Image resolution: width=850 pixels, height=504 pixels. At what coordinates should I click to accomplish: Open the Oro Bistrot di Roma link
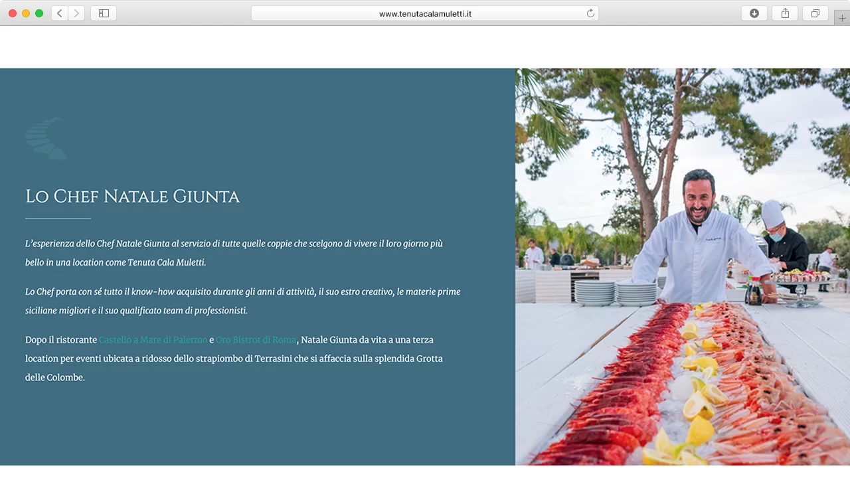(x=256, y=340)
